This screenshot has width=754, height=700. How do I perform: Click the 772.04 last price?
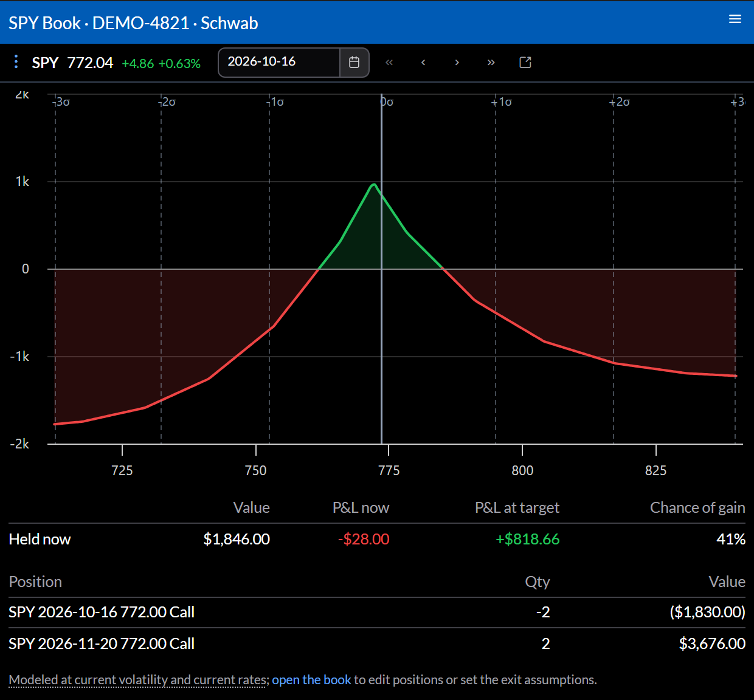click(90, 63)
